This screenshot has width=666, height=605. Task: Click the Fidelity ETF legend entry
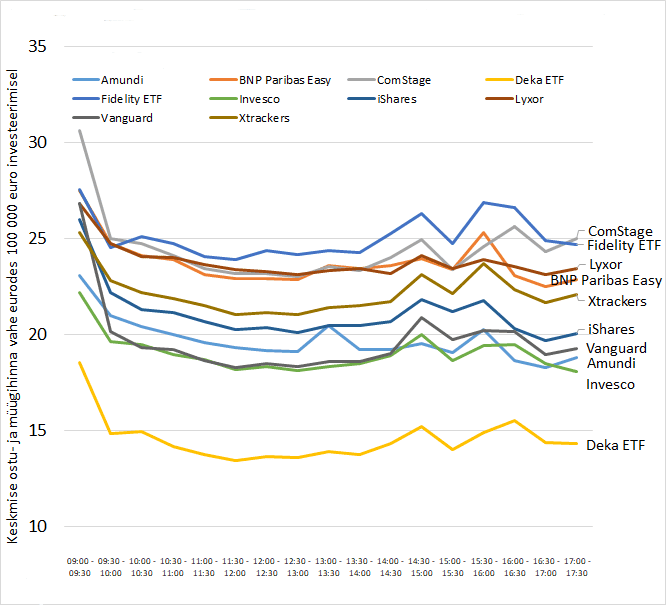pos(118,99)
